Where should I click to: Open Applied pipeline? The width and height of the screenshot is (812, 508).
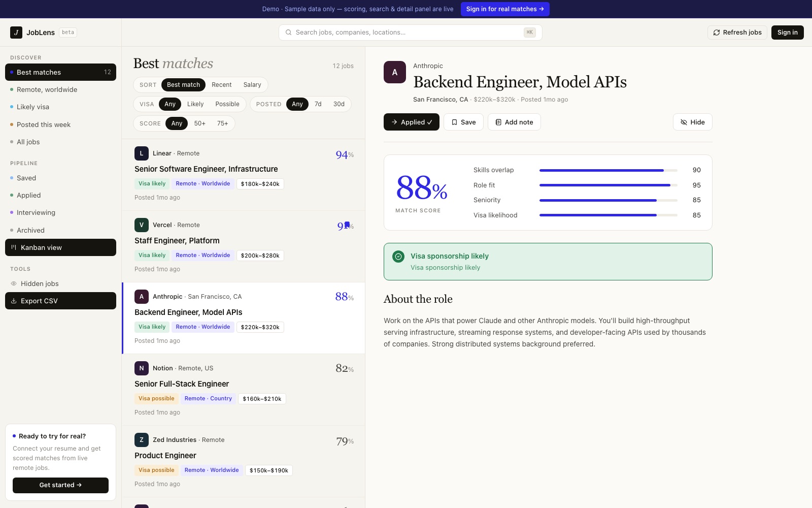pyautogui.click(x=60, y=195)
